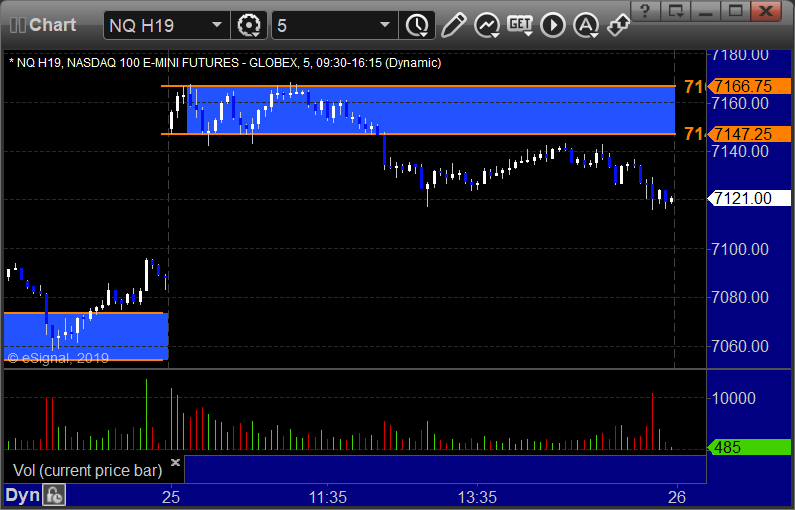795x510 pixels.
Task: Click the time template clock icon
Action: click(x=417, y=25)
